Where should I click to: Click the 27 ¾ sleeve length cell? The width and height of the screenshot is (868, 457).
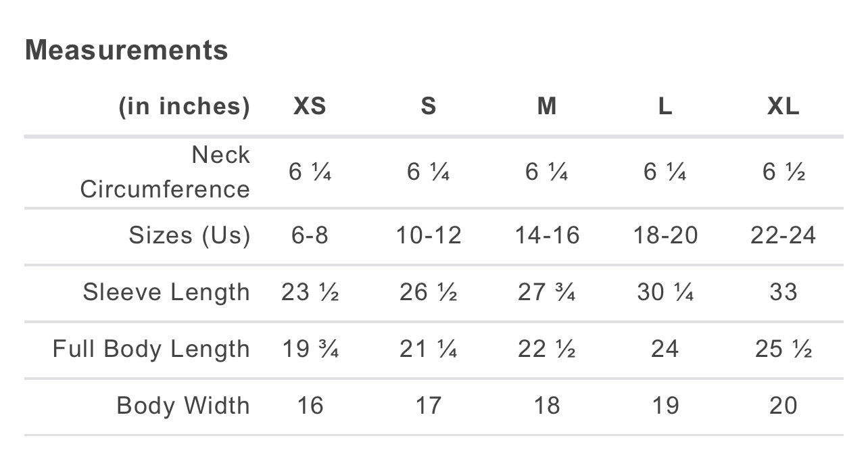(547, 292)
